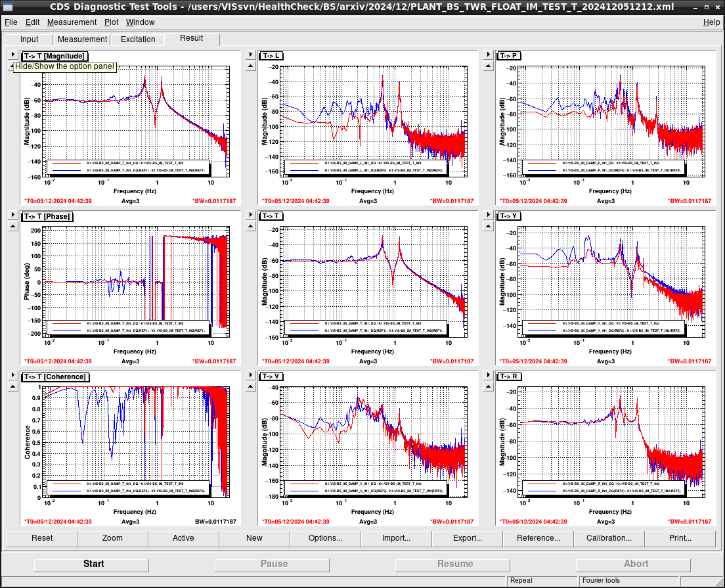725x588 pixels.
Task: Select the T-> T [Coherence] plot title
Action: 55,377
